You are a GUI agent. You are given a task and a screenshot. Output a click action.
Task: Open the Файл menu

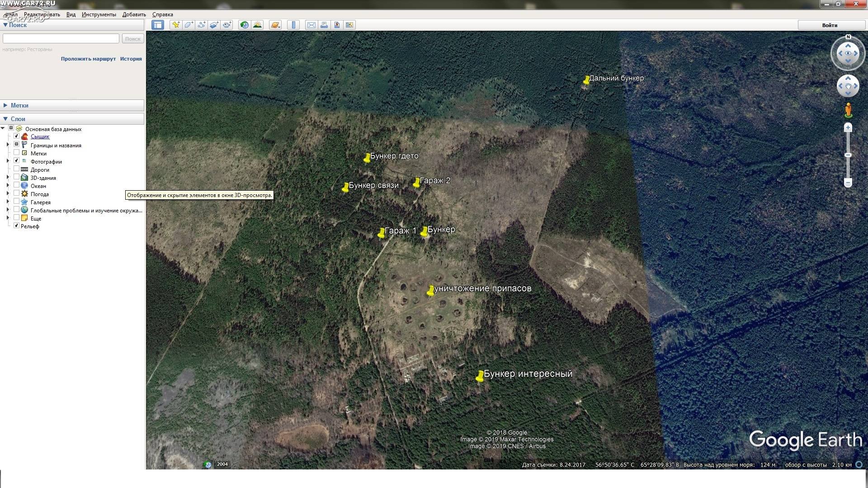tap(11, 14)
